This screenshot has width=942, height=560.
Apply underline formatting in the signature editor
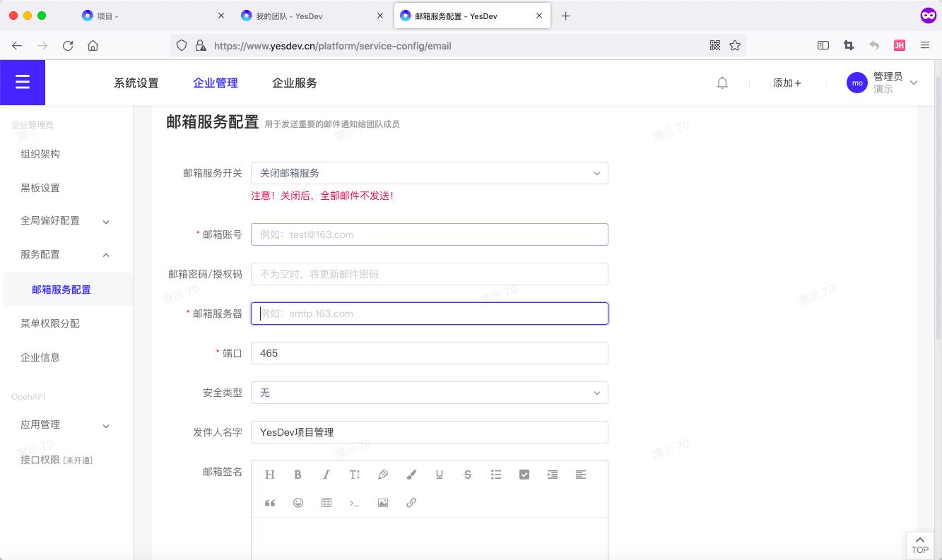pos(439,474)
